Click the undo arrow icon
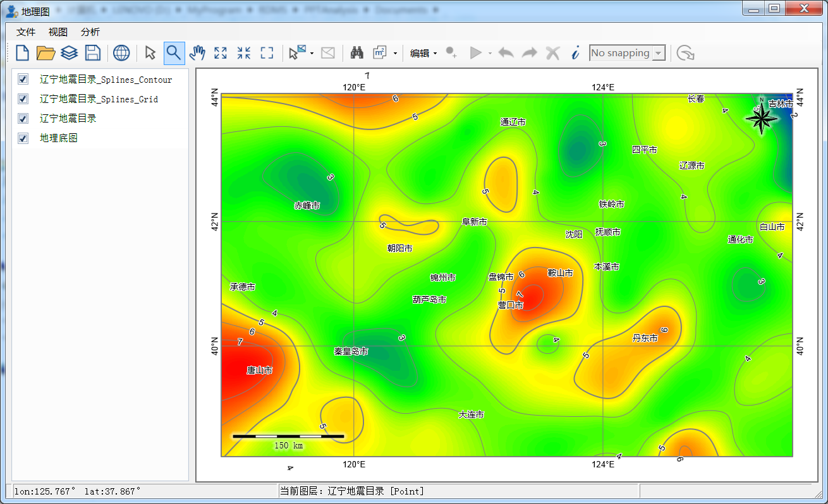828x504 pixels. [x=506, y=53]
